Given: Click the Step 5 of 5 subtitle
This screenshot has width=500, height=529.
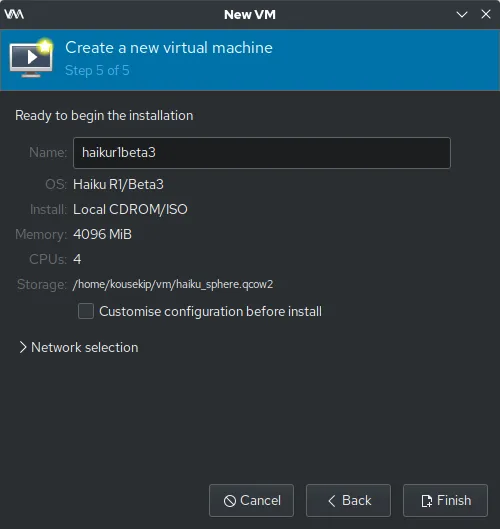Looking at the screenshot, I should 97,71.
